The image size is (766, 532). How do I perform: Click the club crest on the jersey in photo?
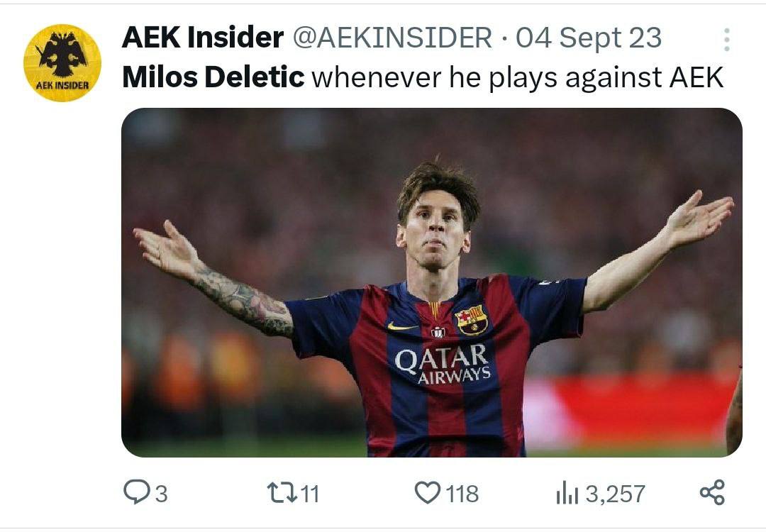click(x=472, y=320)
